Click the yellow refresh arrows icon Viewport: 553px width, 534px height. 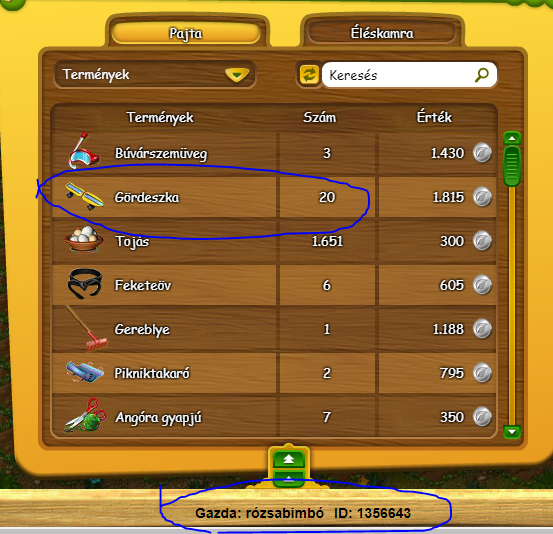pos(309,75)
